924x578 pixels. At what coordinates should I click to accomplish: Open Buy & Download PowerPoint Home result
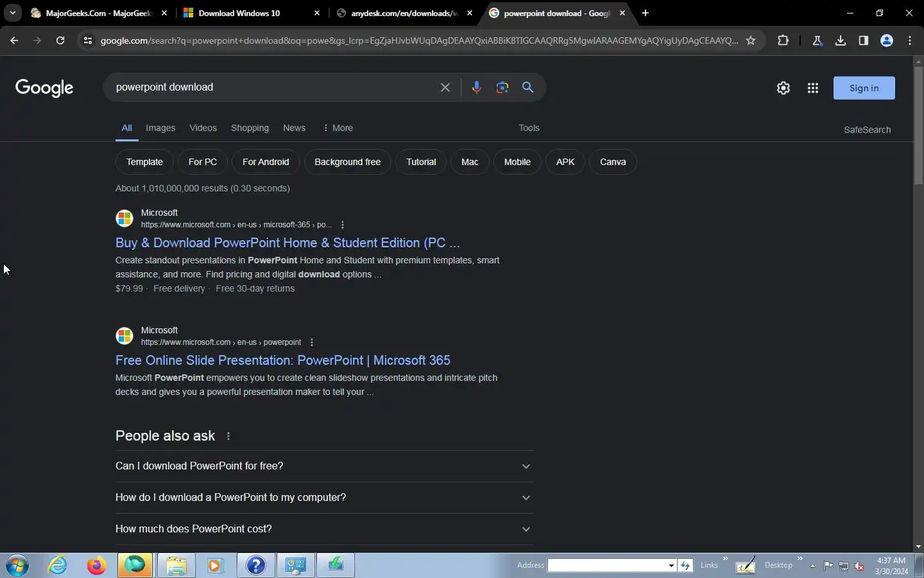[x=287, y=243]
